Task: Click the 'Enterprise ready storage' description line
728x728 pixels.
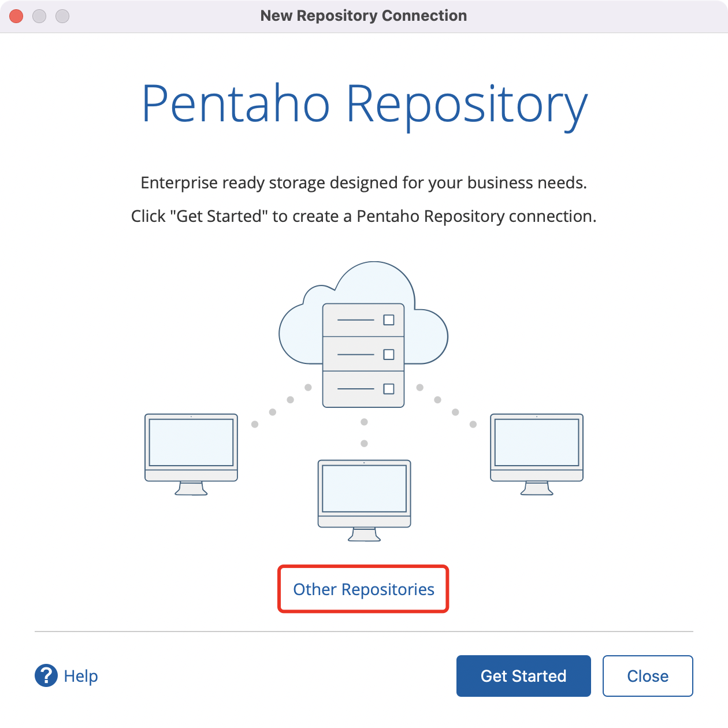Action: (x=364, y=183)
